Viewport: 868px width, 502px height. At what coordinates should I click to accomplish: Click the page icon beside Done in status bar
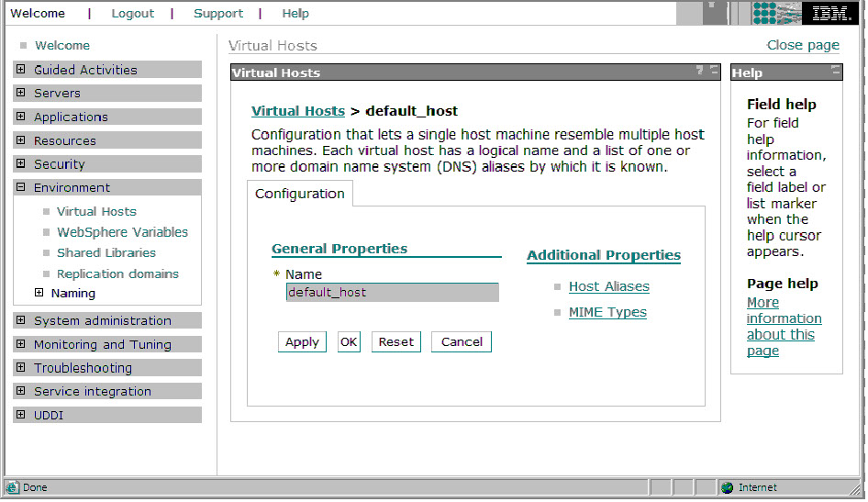[x=12, y=487]
